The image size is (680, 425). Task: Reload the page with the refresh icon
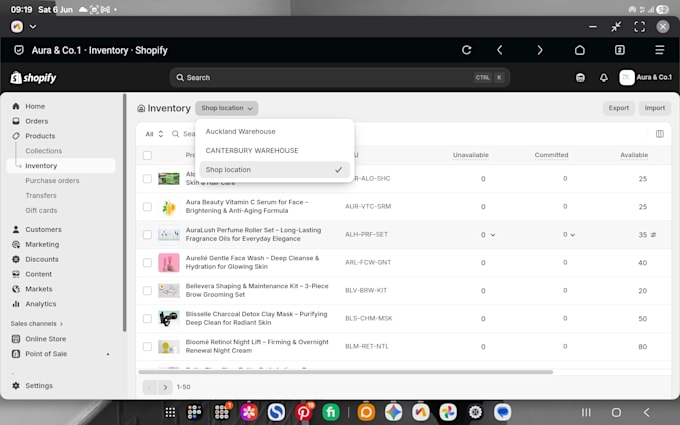pos(467,50)
